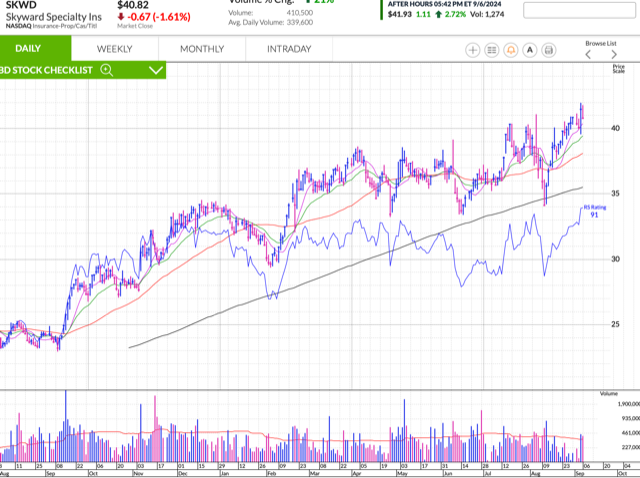Select the DAILY chart tab
The height and width of the screenshot is (478, 640).
tap(36, 49)
